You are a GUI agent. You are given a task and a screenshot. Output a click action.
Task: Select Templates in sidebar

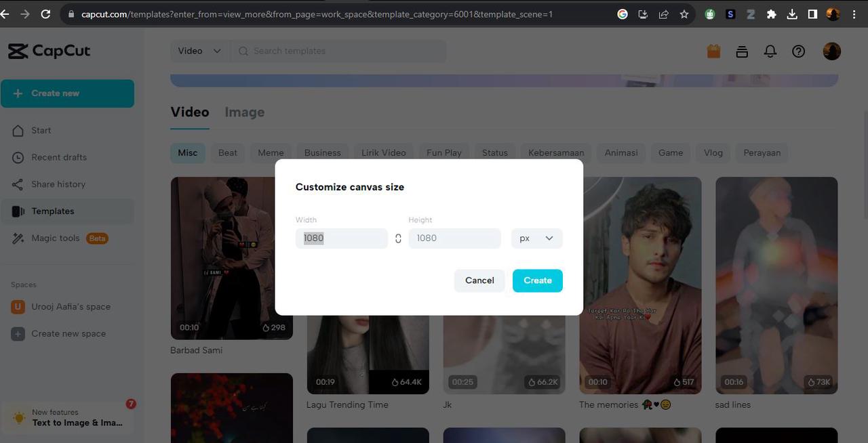(67, 211)
